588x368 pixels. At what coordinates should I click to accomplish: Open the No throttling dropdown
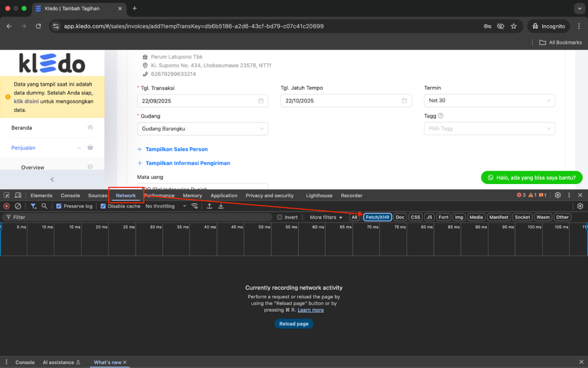click(165, 206)
